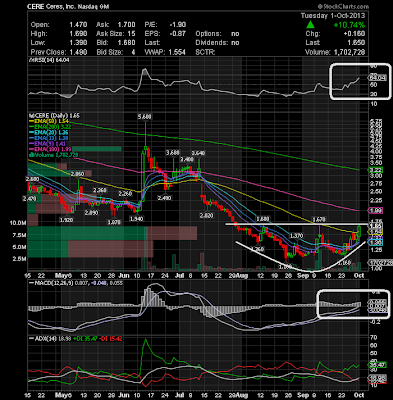
Task: Click the blue EMA(13) legend entry
Action: coord(49,138)
